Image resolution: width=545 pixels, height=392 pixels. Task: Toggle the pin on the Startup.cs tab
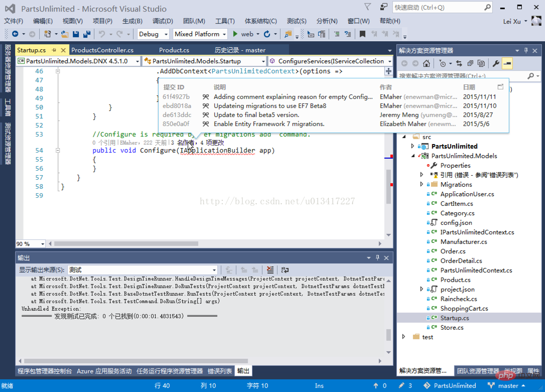pos(54,50)
